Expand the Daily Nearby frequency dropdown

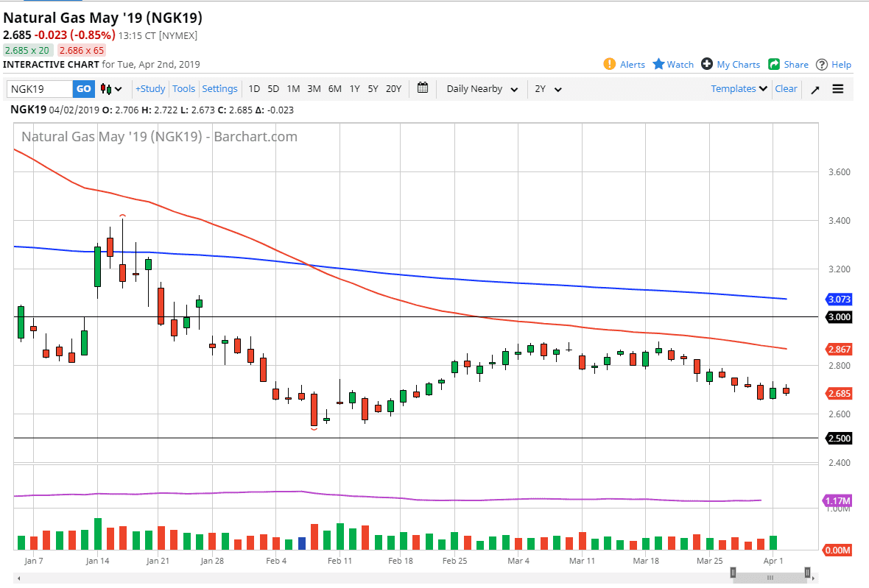[482, 89]
